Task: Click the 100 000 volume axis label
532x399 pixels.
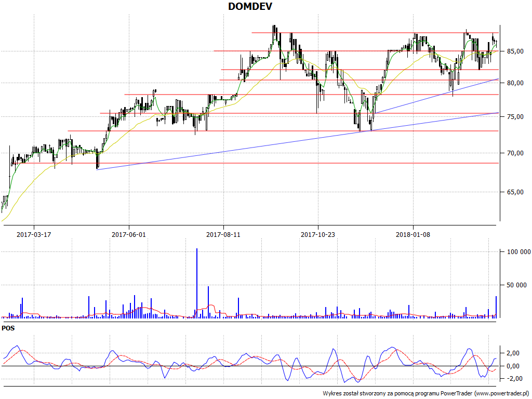Action: (519, 251)
